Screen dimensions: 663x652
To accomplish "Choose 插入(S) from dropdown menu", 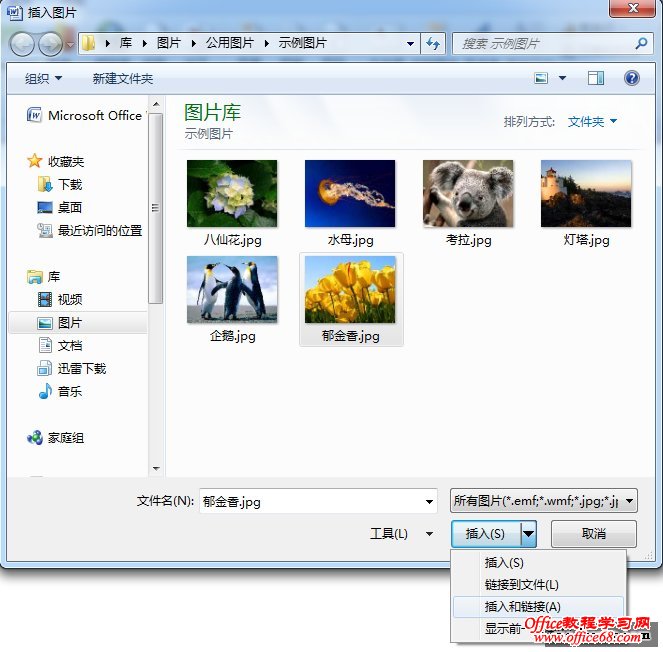I will [538, 563].
